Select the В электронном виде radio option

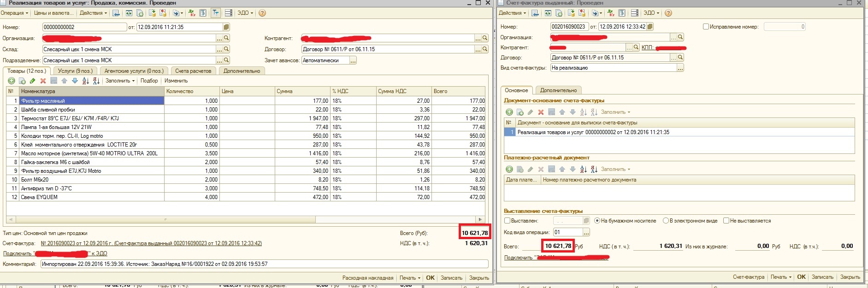666,221
